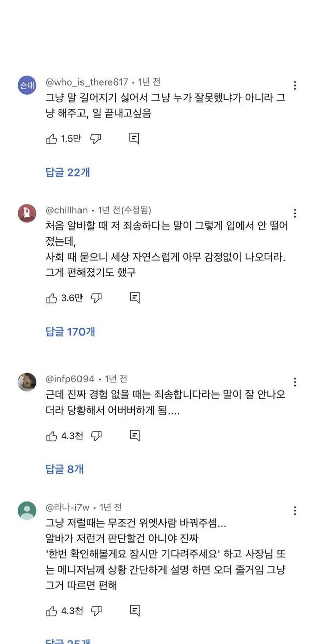Dislike the comment by @who_is_there617
This screenshot has width=322, height=644.
tap(96, 139)
